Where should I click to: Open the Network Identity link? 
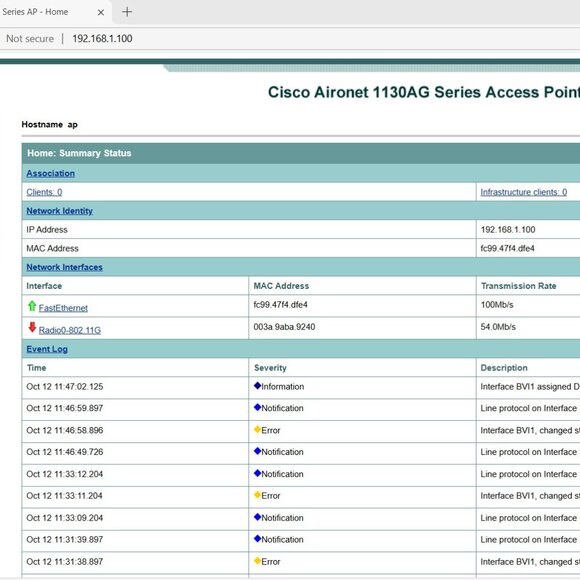tap(60, 211)
